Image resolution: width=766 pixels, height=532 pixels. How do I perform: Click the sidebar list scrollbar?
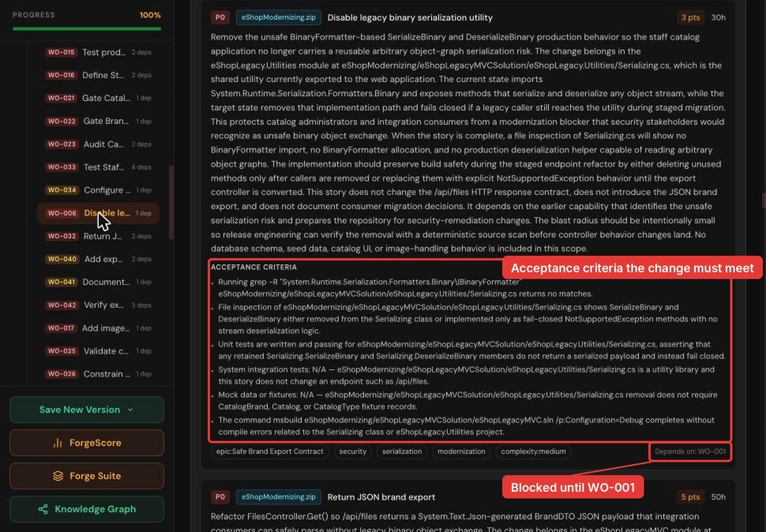pyautogui.click(x=171, y=202)
